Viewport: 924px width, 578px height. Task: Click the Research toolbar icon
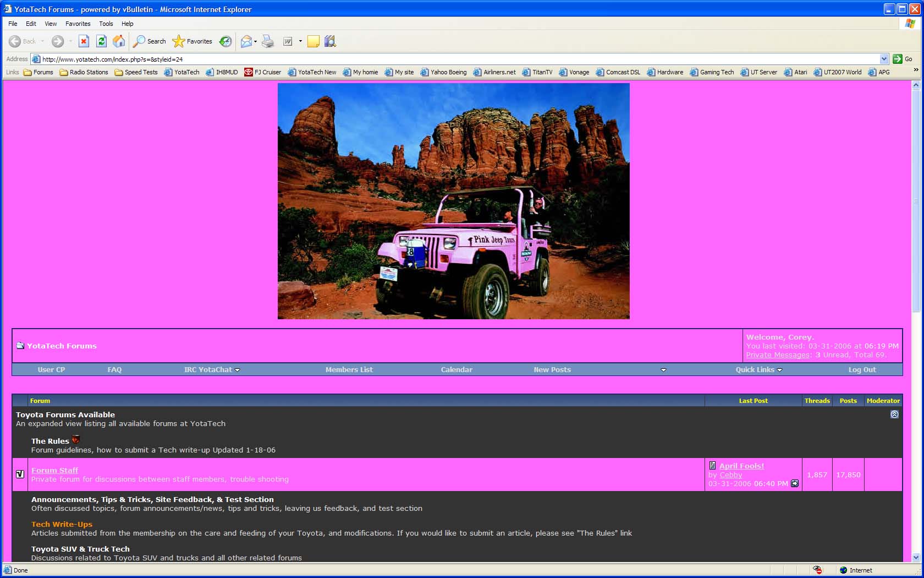[x=330, y=41]
